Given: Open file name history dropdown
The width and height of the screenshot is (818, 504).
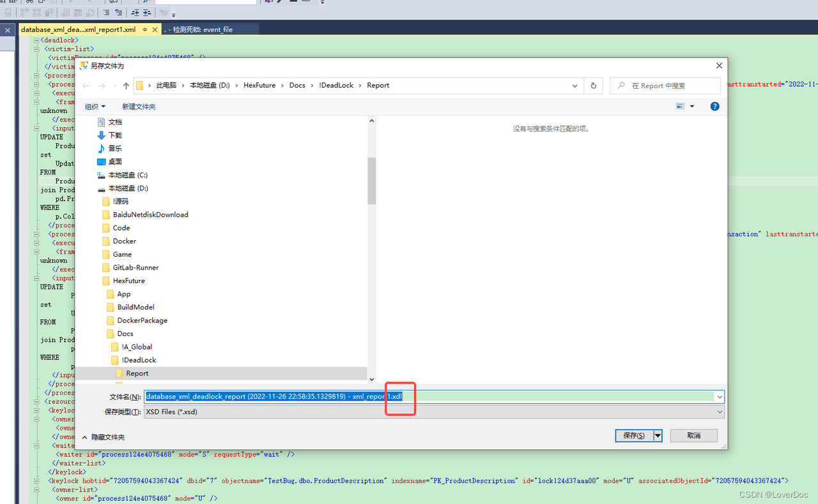Looking at the screenshot, I should point(720,397).
